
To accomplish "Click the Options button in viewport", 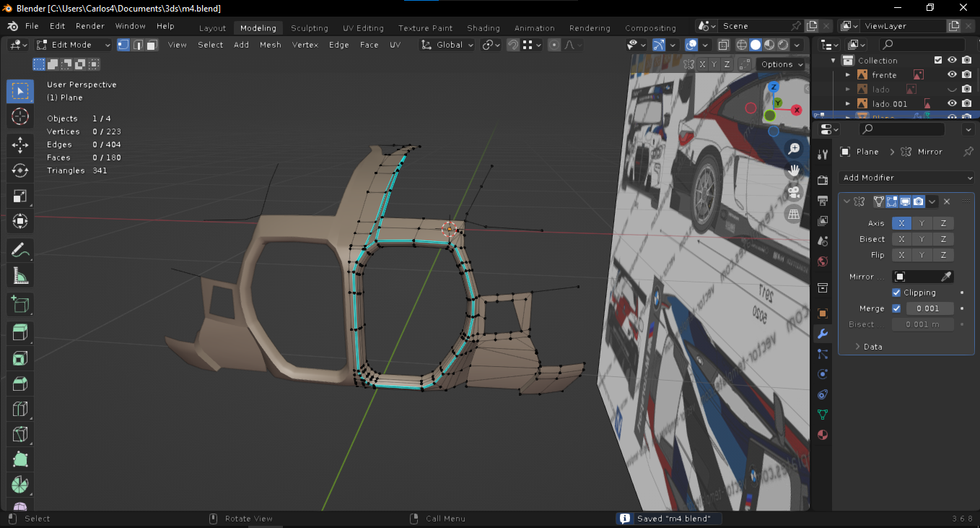I will click(781, 64).
